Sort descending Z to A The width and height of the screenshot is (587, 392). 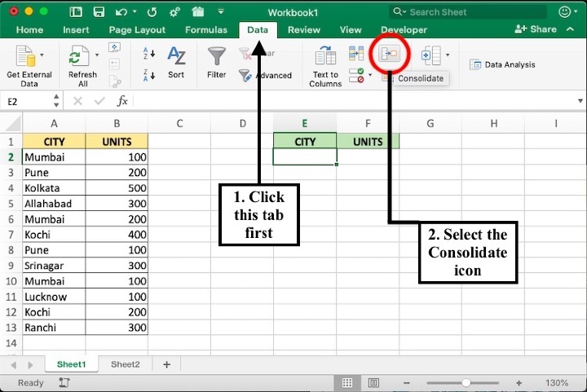[x=149, y=75]
